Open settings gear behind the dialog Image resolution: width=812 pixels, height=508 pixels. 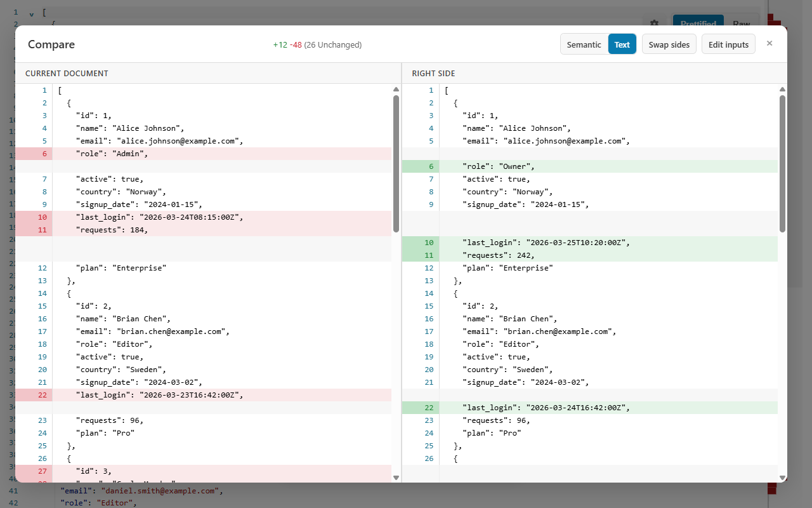(655, 23)
